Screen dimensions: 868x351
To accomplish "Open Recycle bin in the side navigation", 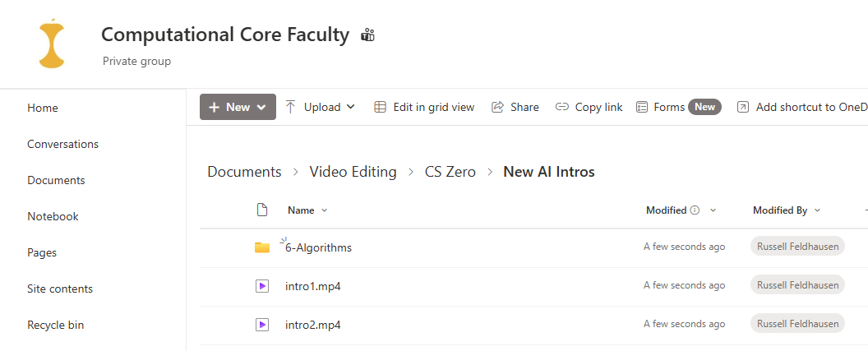I will pyautogui.click(x=55, y=325).
